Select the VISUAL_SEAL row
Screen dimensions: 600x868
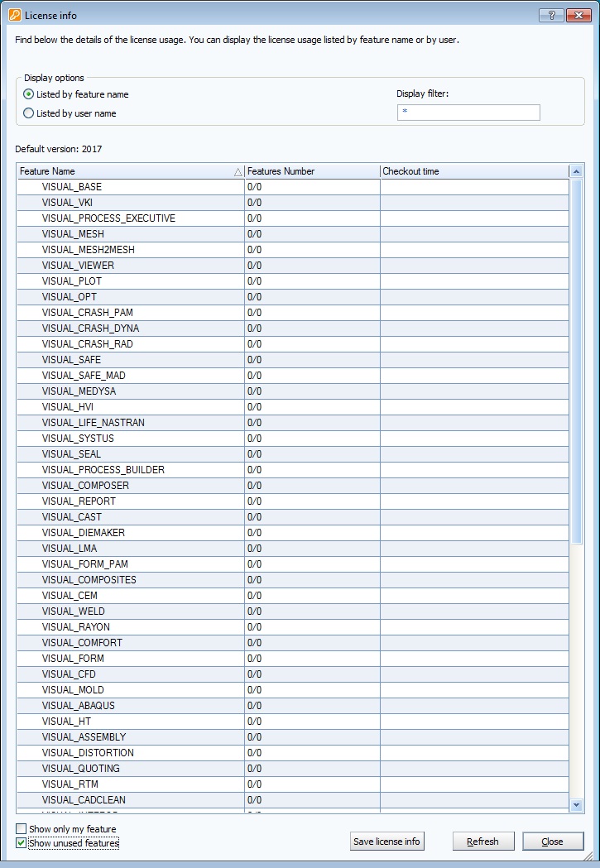click(293, 454)
